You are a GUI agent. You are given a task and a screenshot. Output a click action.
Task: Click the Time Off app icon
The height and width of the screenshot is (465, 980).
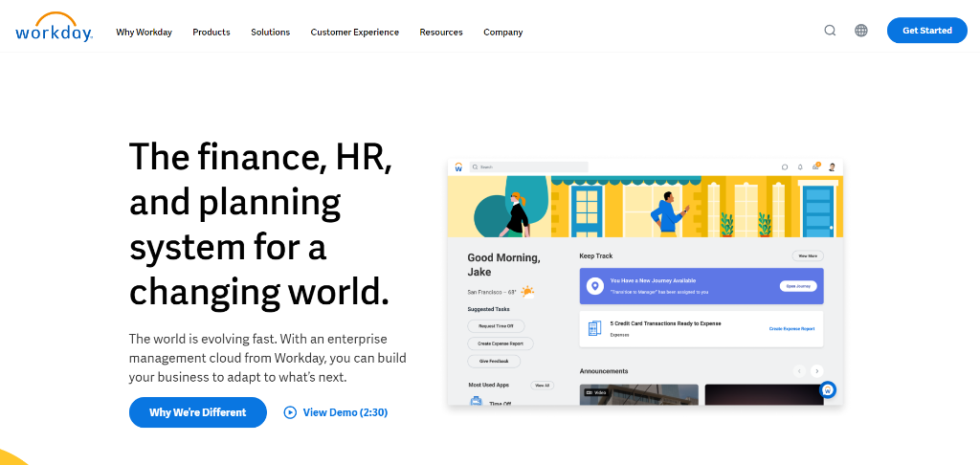click(x=477, y=401)
